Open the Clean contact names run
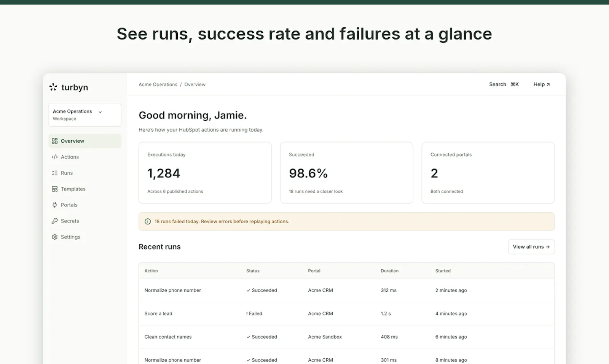609x364 pixels. click(347, 337)
